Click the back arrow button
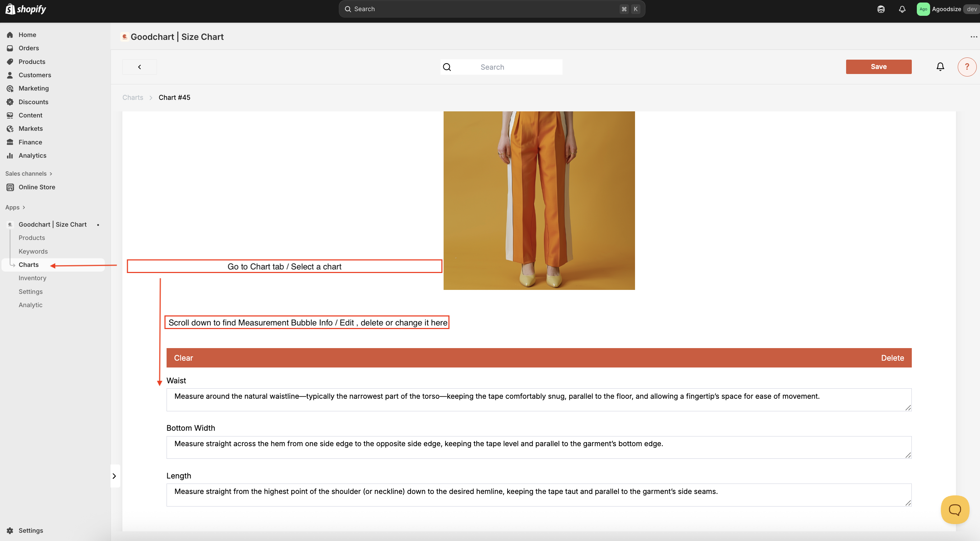 139,67
